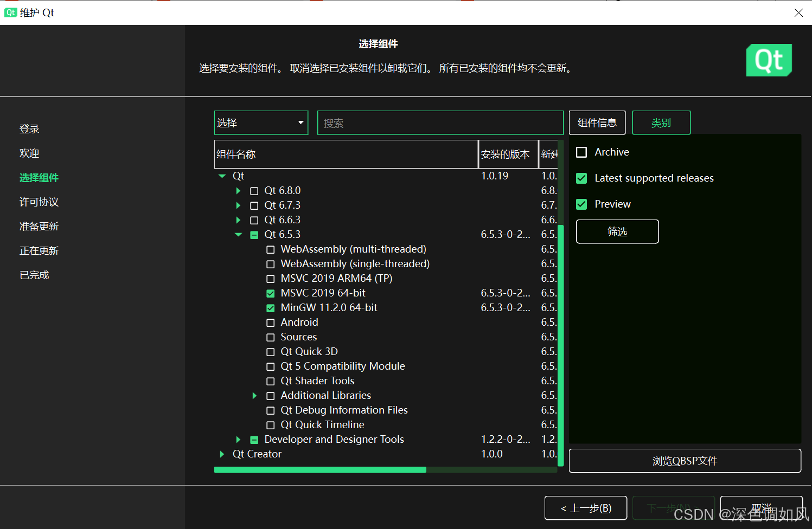Collapse the Qt 6.5.3 node
The height and width of the screenshot is (529, 812).
pyautogui.click(x=238, y=235)
